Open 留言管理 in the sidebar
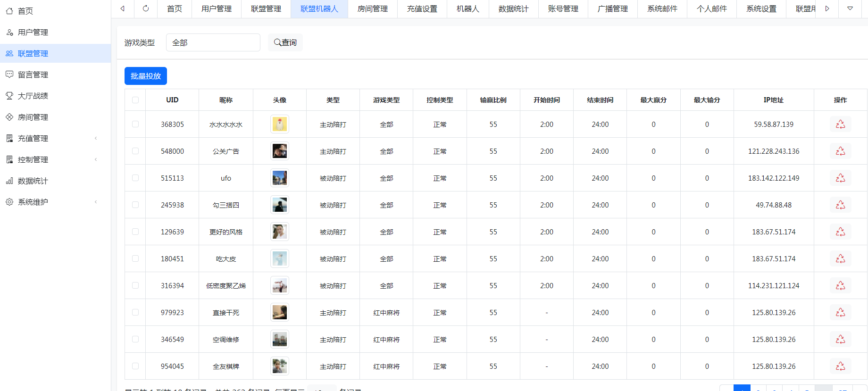Image resolution: width=868 pixels, height=391 pixels. (33, 75)
